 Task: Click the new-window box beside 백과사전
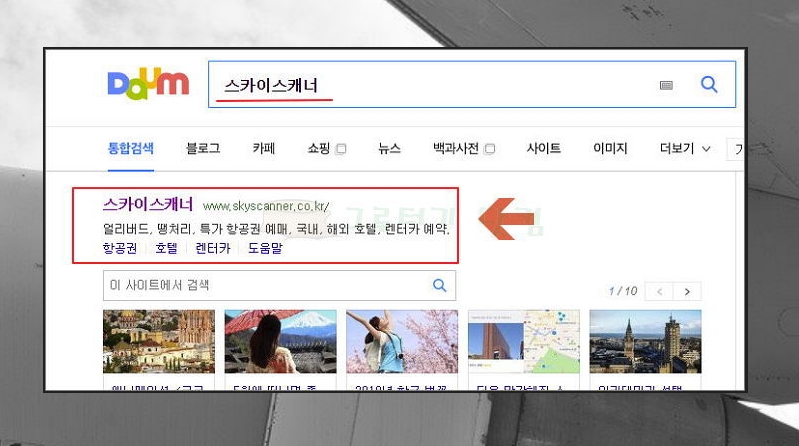[490, 149]
